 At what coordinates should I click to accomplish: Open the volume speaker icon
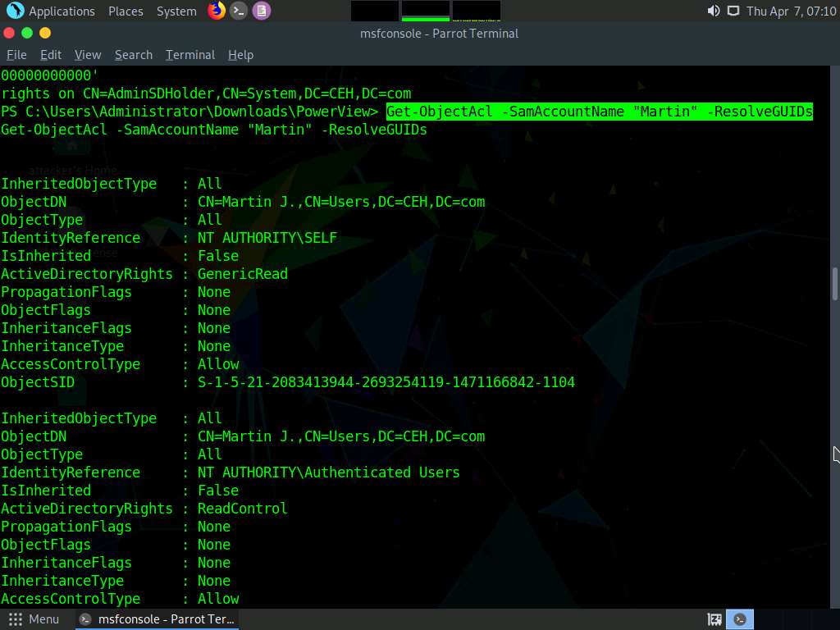[x=713, y=11]
